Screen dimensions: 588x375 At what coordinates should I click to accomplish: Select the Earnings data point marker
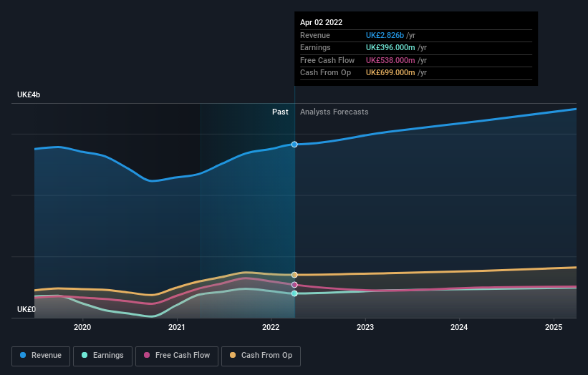click(294, 293)
